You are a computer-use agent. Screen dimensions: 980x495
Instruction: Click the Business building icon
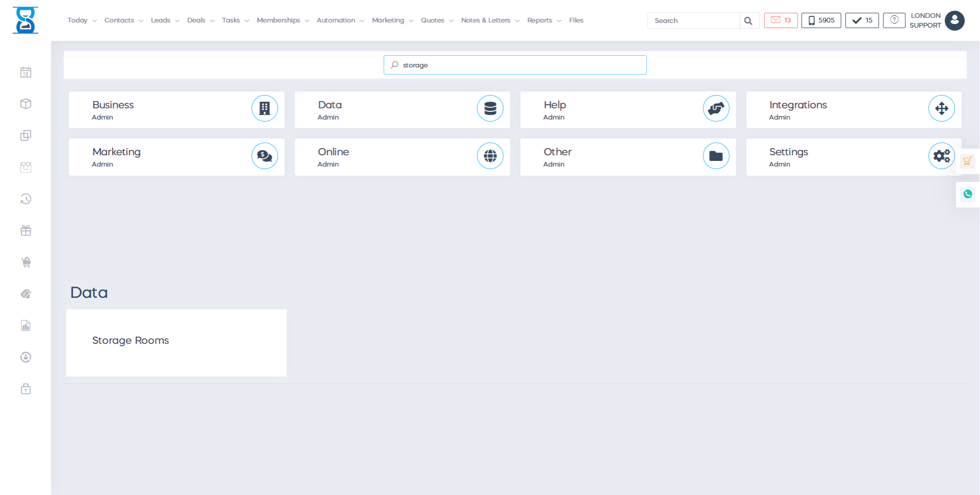[x=264, y=108]
